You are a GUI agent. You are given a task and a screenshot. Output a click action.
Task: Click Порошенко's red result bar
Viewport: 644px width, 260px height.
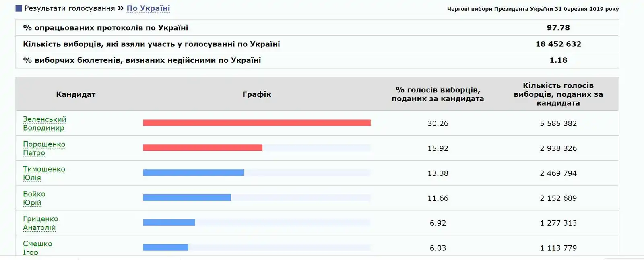point(202,148)
